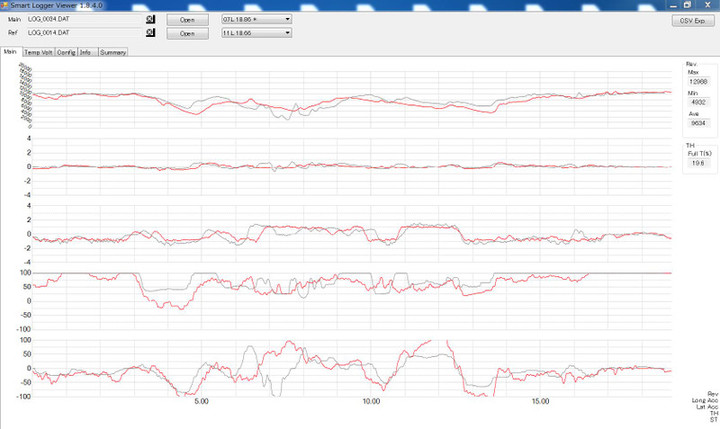
Task: Open a file for the Main log
Action: tap(187, 19)
